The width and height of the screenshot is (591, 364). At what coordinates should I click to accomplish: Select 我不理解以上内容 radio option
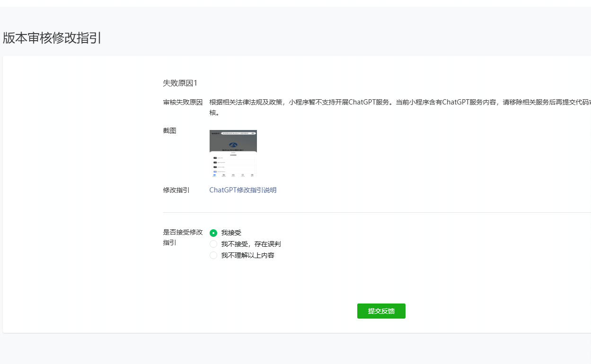tap(213, 255)
